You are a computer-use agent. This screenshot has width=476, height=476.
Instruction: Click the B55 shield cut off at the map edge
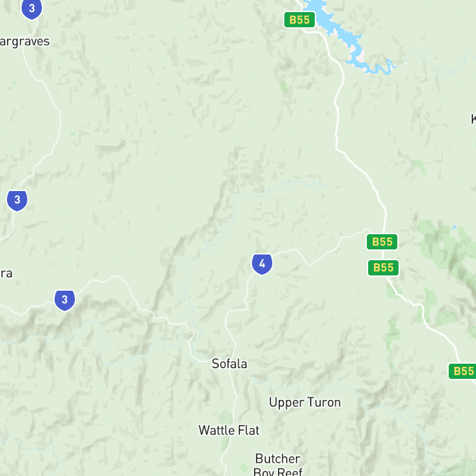click(462, 371)
